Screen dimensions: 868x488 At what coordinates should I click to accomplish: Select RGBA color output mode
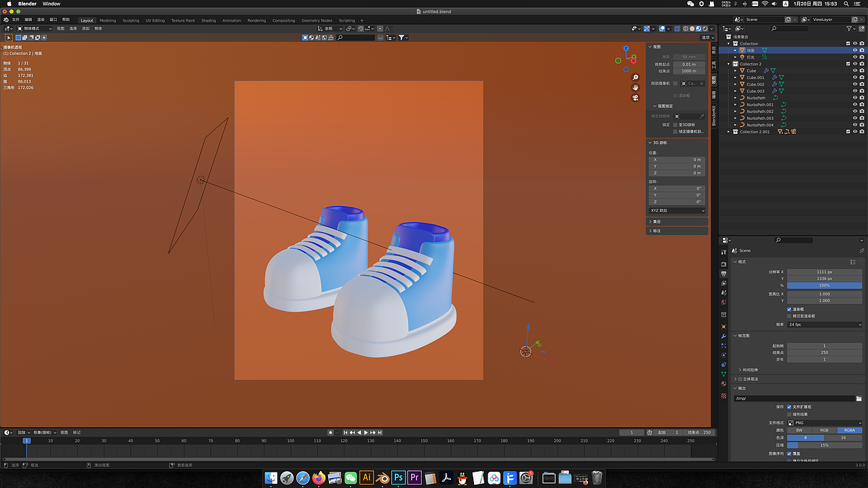(850, 430)
